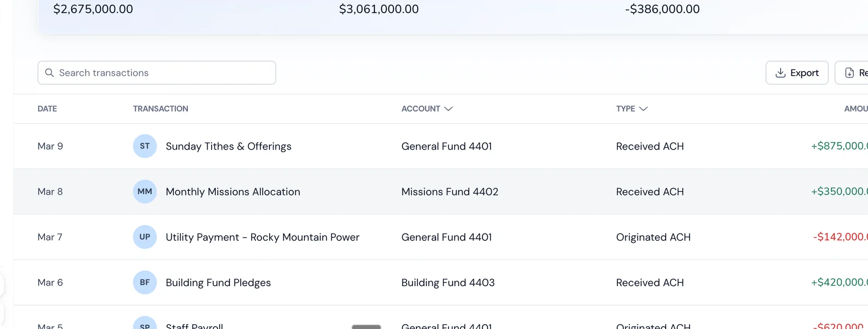Click the magnifier icon in search box
The width and height of the screenshot is (868, 329).
[49, 73]
